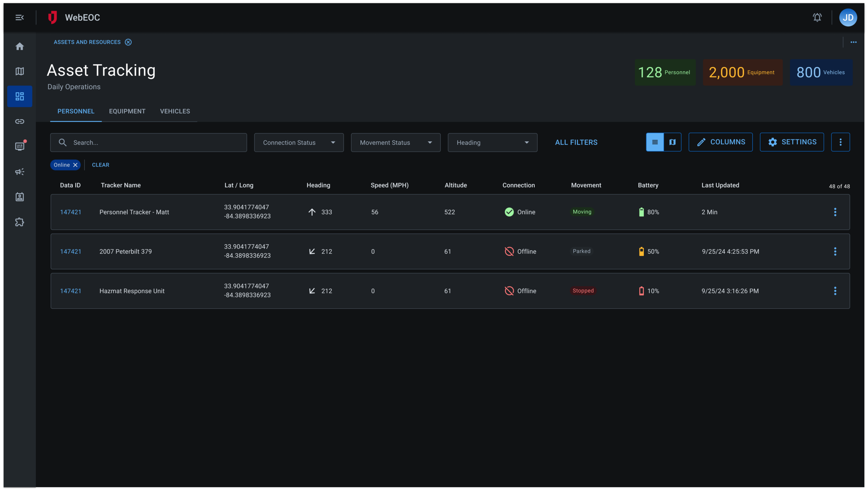Open the notifications bell

pyautogui.click(x=817, y=17)
